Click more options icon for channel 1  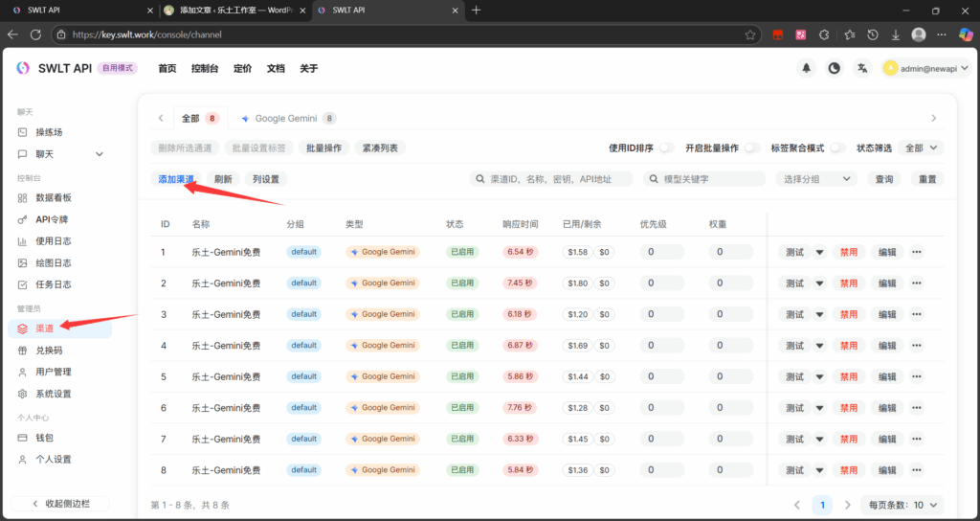pos(916,252)
